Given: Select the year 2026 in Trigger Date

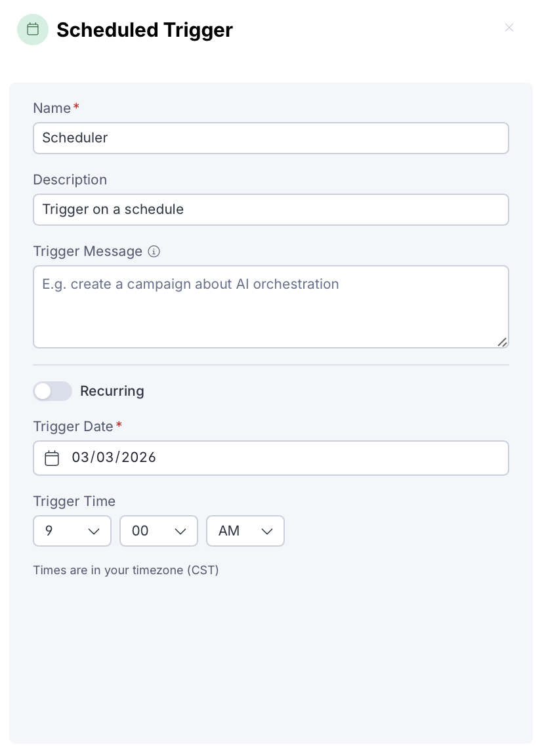Looking at the screenshot, I should [x=139, y=457].
